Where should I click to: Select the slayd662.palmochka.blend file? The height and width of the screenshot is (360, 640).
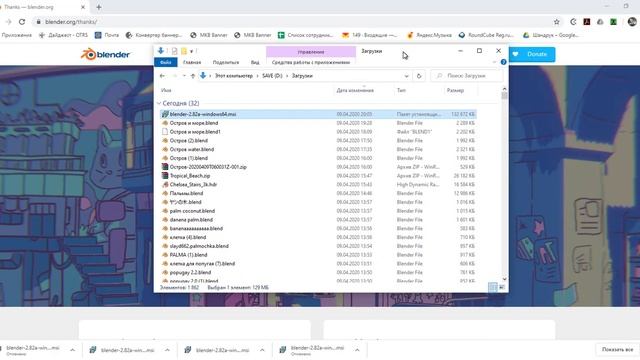(318, 246)
